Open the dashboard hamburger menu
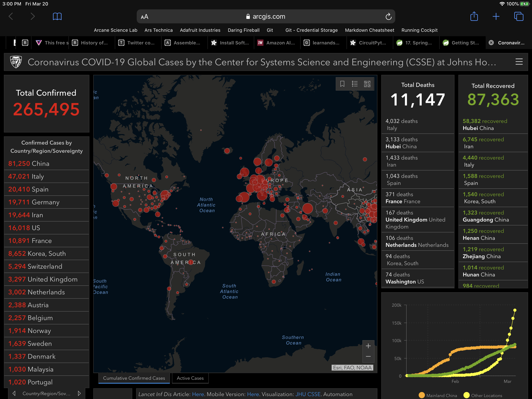This screenshot has width=532, height=399. click(x=519, y=62)
